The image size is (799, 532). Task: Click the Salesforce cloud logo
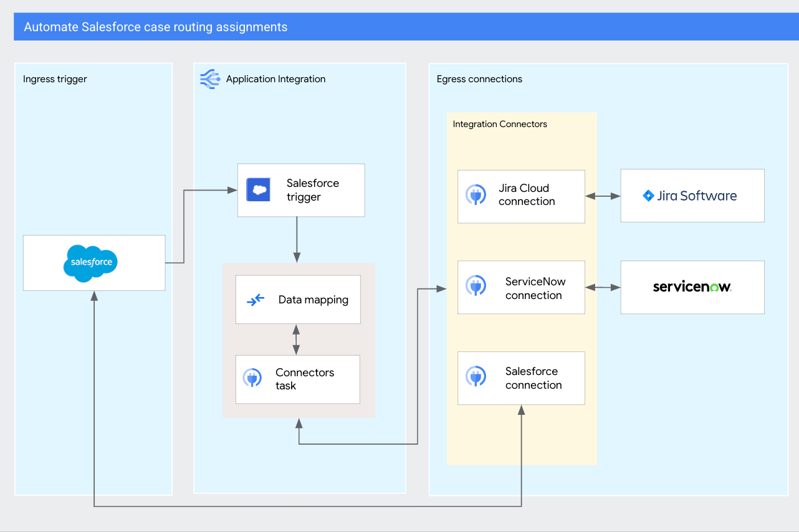click(x=91, y=263)
